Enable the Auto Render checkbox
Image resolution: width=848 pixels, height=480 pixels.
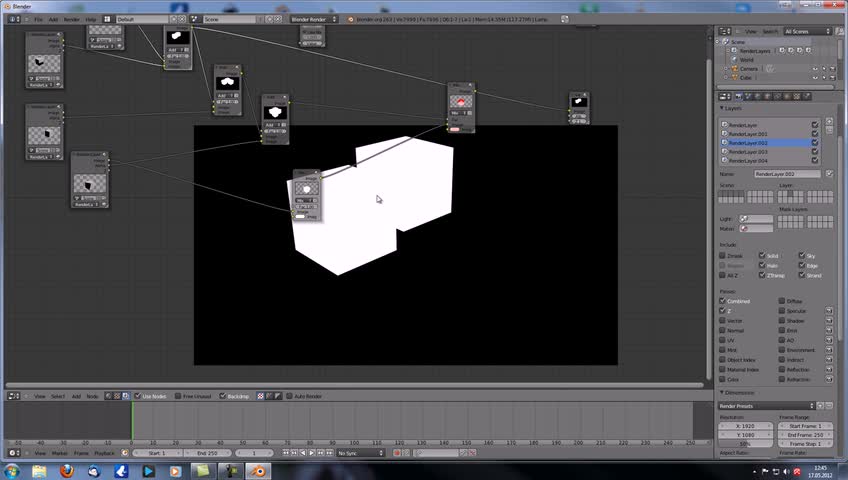point(289,396)
